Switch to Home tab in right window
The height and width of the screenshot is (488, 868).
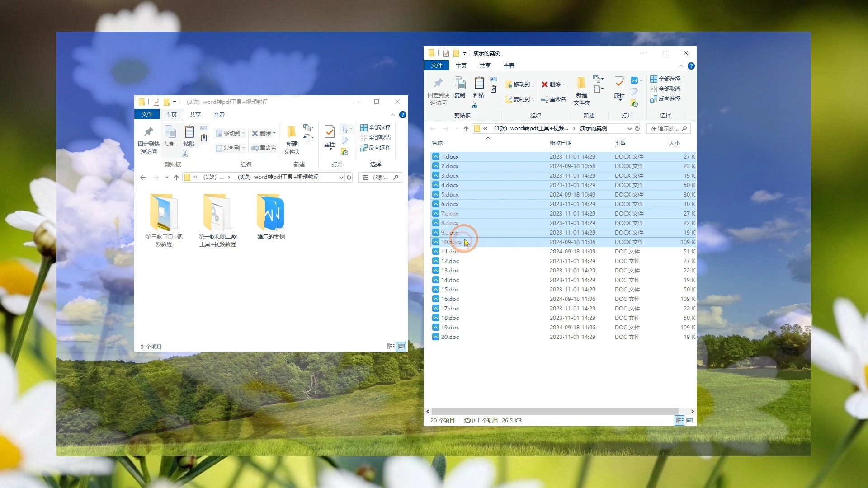tap(461, 66)
